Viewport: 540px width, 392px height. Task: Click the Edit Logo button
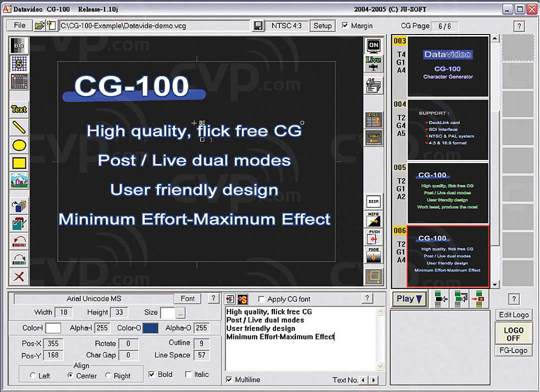pos(513,315)
